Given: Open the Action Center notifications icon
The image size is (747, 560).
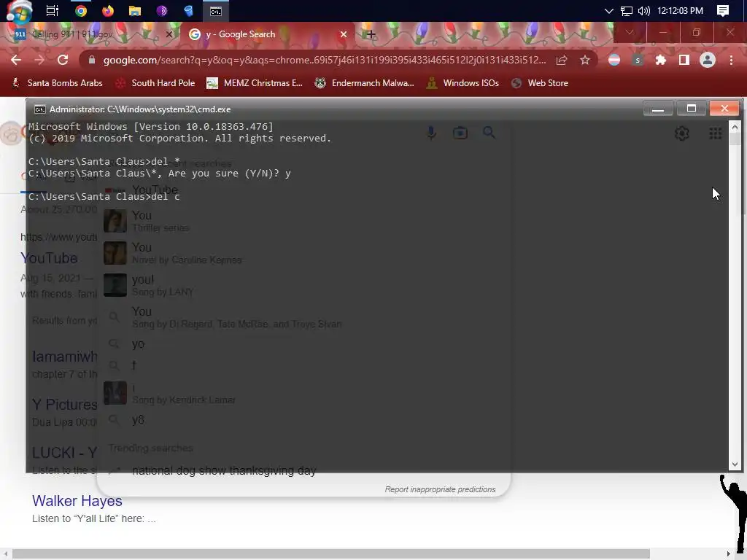Looking at the screenshot, I should coord(723,10).
